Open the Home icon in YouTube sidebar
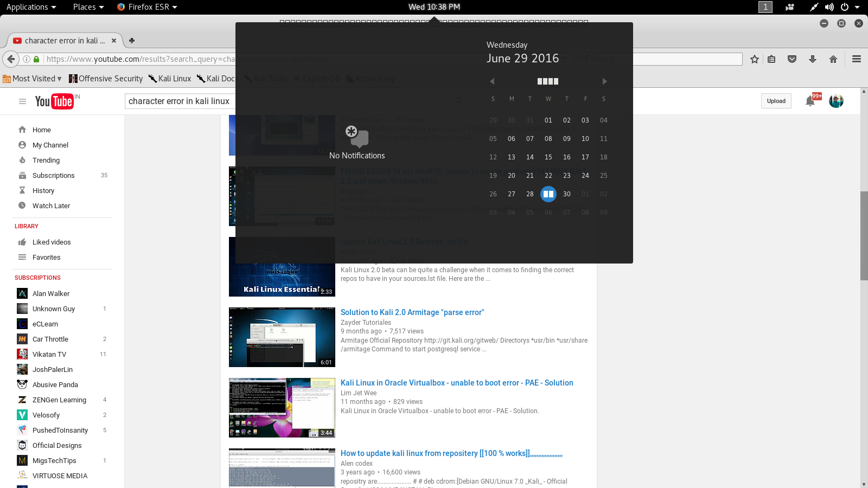 point(22,130)
